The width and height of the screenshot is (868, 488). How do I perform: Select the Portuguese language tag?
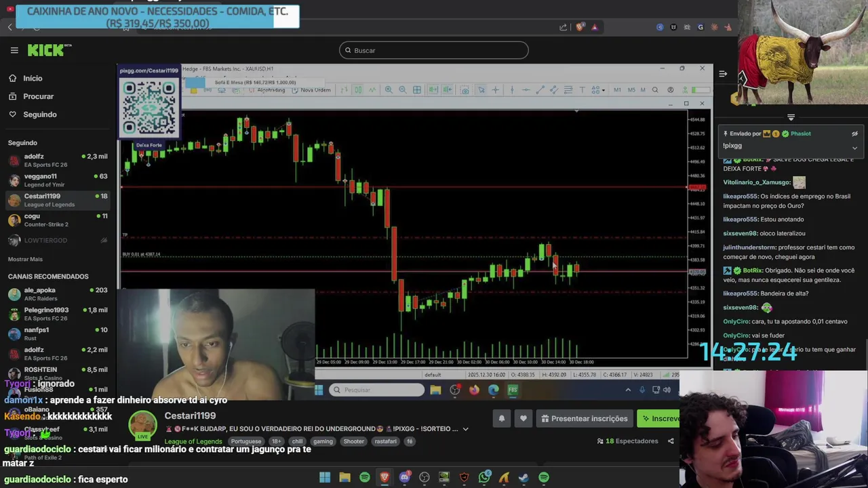(x=246, y=441)
